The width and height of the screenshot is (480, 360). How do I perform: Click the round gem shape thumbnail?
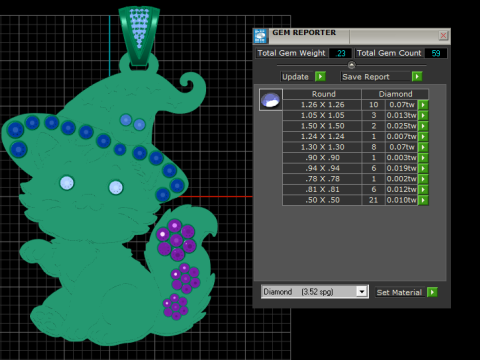click(271, 99)
